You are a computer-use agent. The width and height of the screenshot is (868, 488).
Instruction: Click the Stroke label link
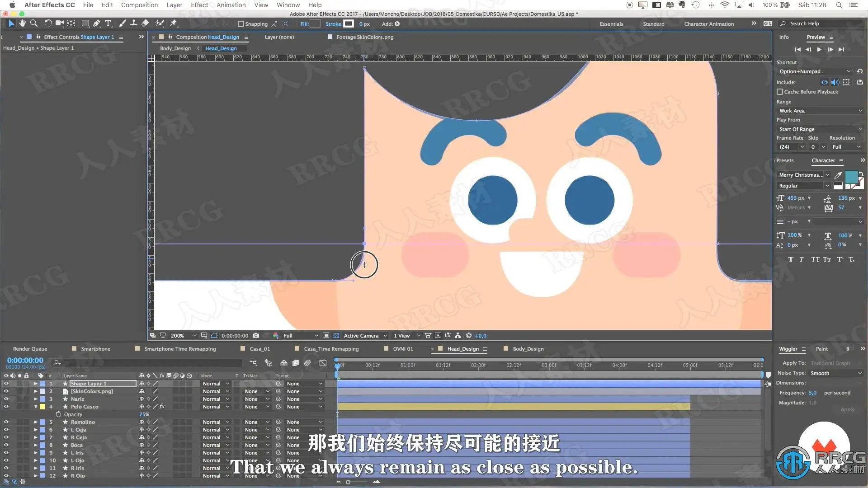[x=333, y=24]
